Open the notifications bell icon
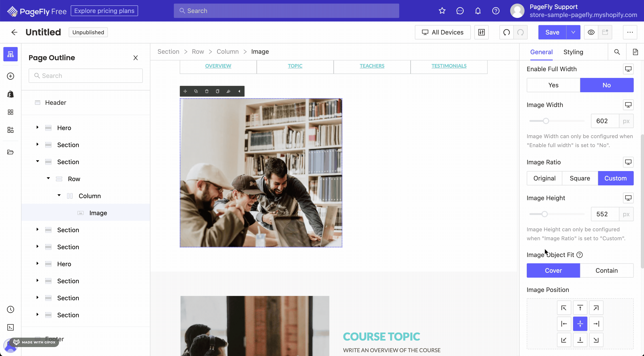Viewport: 644px width, 356px height. 478,11
